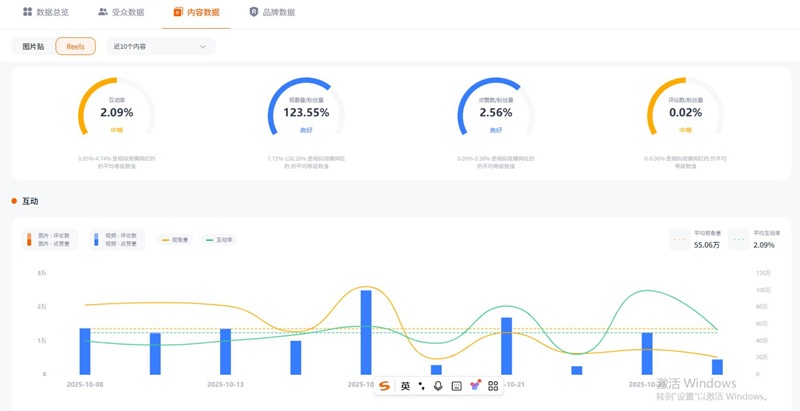The width and height of the screenshot is (800, 411).
Task: Switch to the 内容数据 tab
Action: [x=196, y=12]
